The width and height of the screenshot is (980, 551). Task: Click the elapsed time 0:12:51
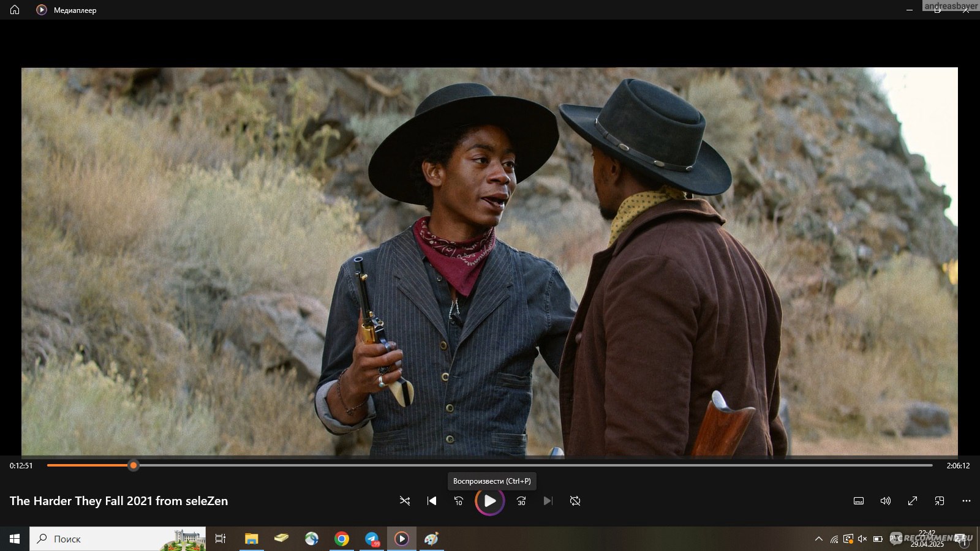(x=21, y=466)
